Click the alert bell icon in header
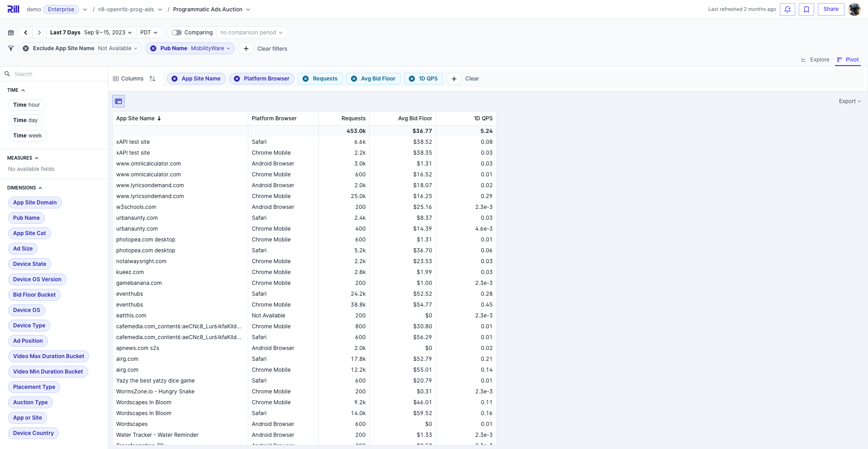 coord(787,9)
